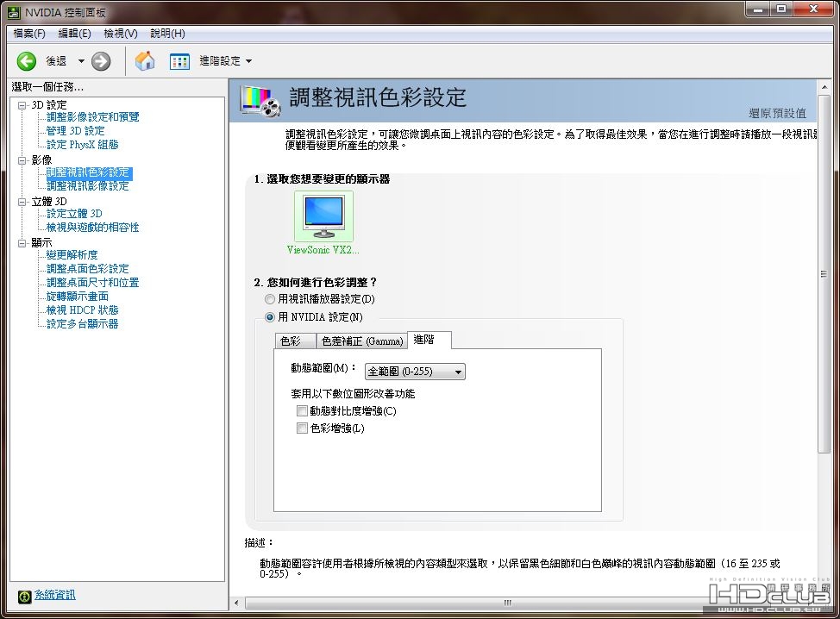Screen dimensions: 840x619
Task: Open 調整視訊影像設定 in the tree
Action: [87, 186]
